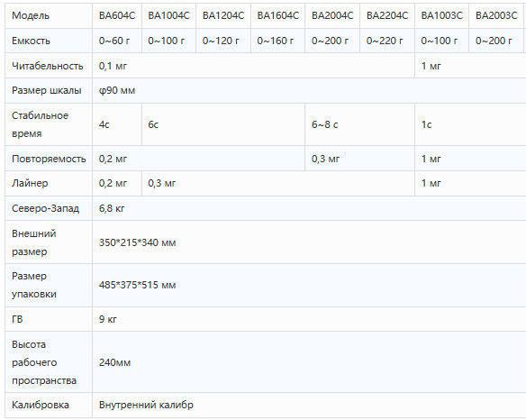Click the BA1204C model cell

(223, 16)
